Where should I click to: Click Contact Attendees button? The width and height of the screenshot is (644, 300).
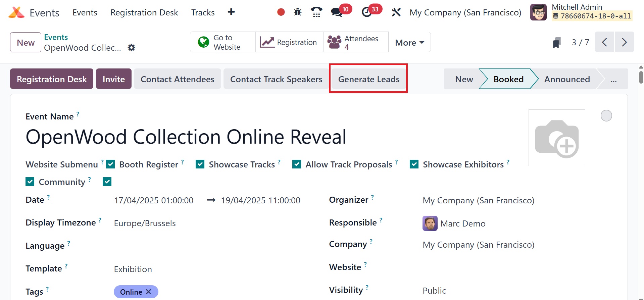pos(177,79)
